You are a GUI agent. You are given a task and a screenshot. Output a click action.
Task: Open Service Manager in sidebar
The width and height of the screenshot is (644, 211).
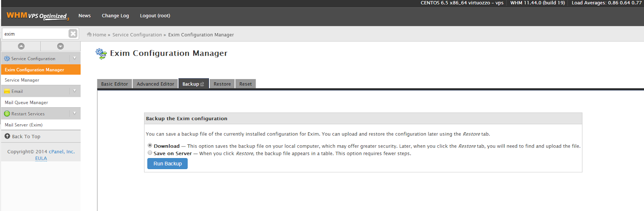(41, 80)
